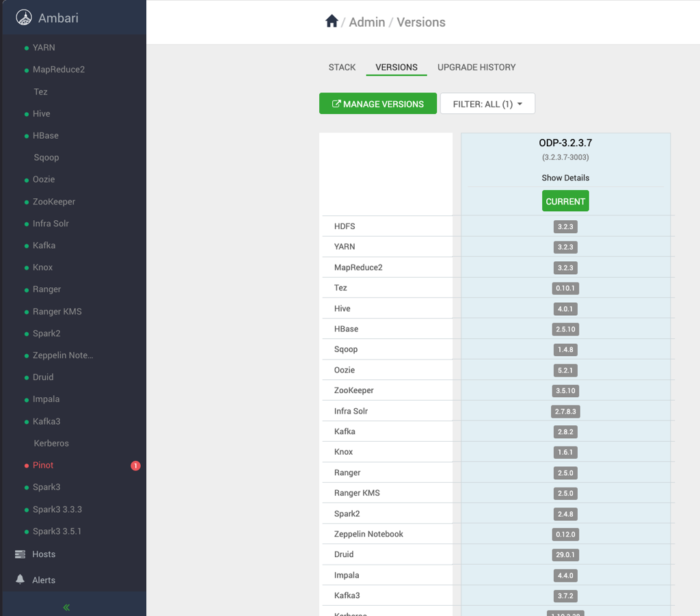The image size is (700, 616).
Task: Click Impala version badge 4.4.0
Action: (565, 576)
